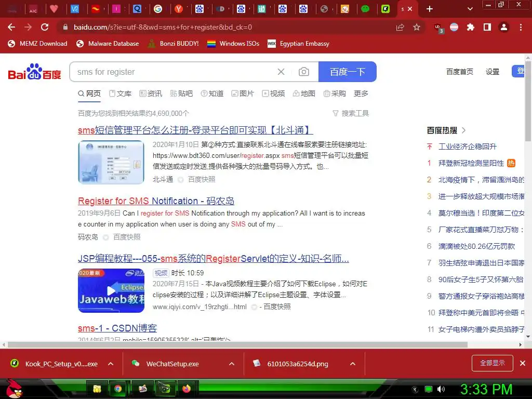Select the 图片 search category
Viewport: 532px width, 399px height.
point(243,94)
